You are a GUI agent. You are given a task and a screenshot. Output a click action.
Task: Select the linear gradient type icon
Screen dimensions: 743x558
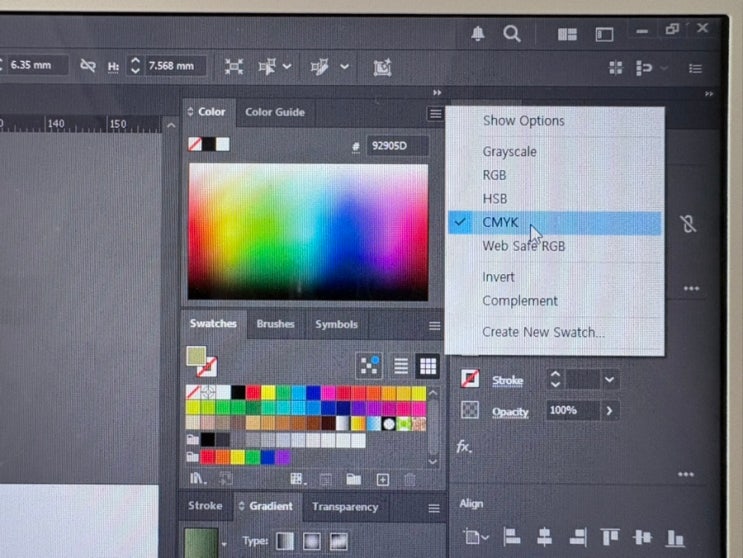285,541
